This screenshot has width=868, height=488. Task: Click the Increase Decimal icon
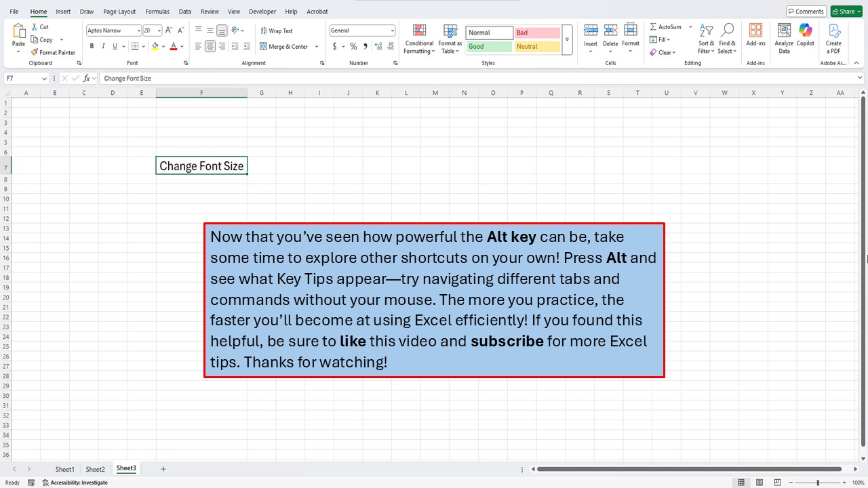point(378,46)
